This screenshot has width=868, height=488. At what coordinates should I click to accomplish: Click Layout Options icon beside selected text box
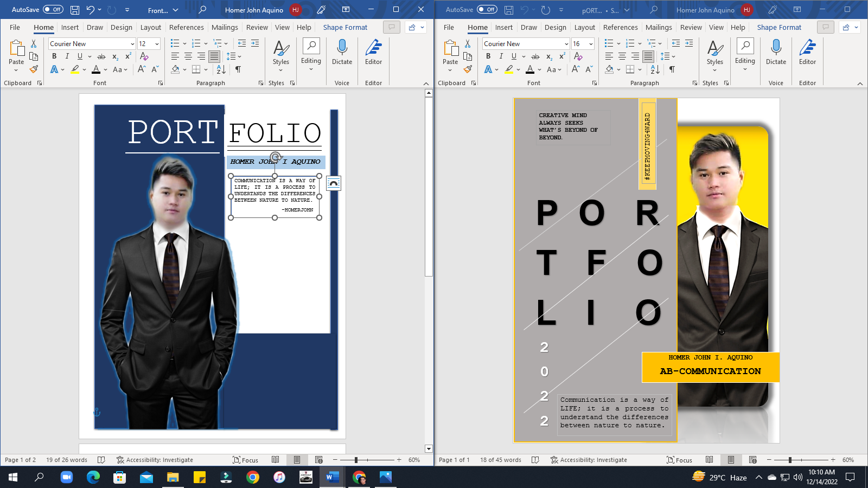coord(334,183)
